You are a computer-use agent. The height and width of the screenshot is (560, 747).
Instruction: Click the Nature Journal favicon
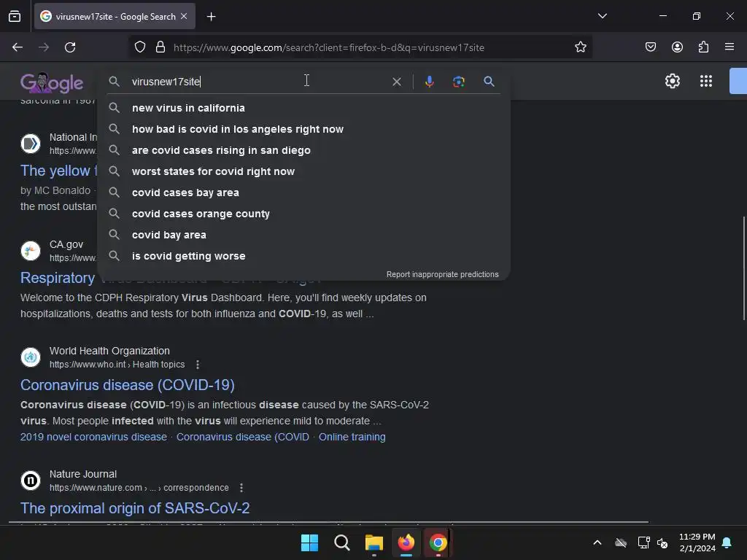[x=31, y=480]
